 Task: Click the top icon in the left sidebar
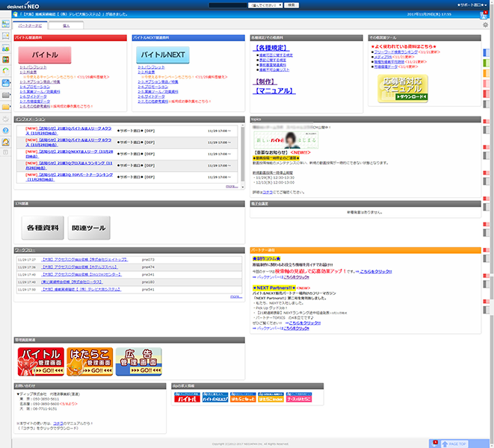click(x=6, y=25)
